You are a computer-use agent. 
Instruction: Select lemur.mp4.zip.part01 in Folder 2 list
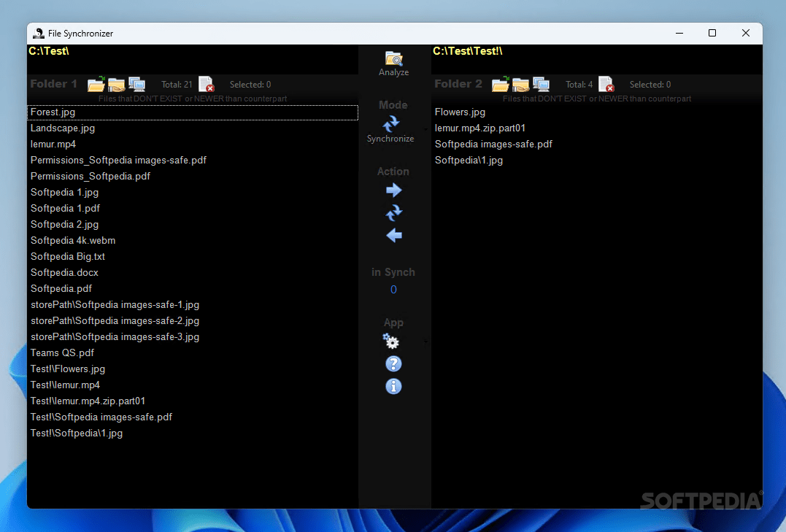coord(596,128)
